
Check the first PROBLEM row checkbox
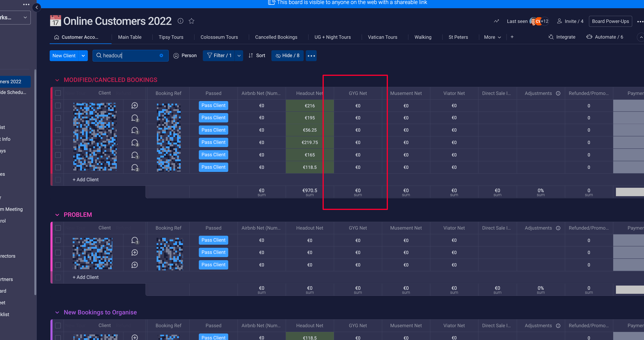tap(58, 240)
